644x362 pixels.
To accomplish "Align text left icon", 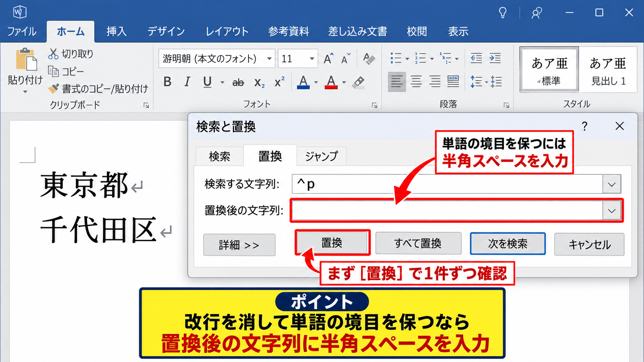I will point(396,82).
